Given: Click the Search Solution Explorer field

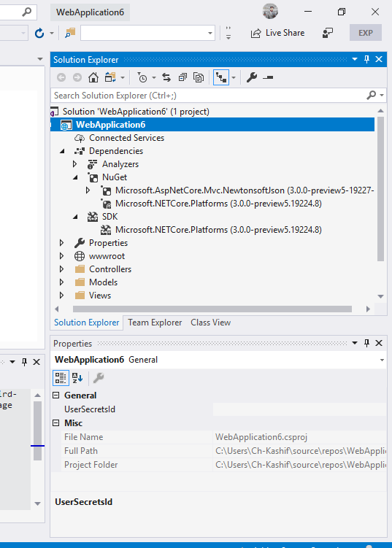Looking at the screenshot, I should click(209, 96).
